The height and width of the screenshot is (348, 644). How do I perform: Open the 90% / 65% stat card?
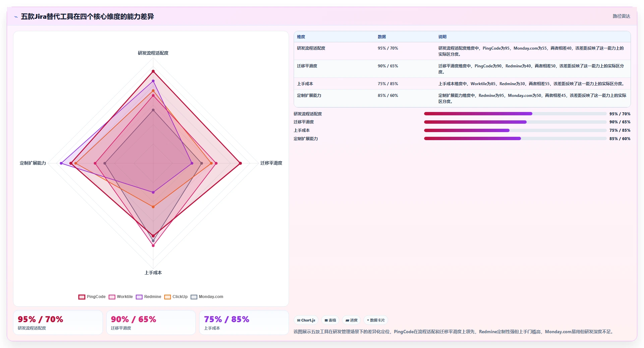[x=151, y=323]
